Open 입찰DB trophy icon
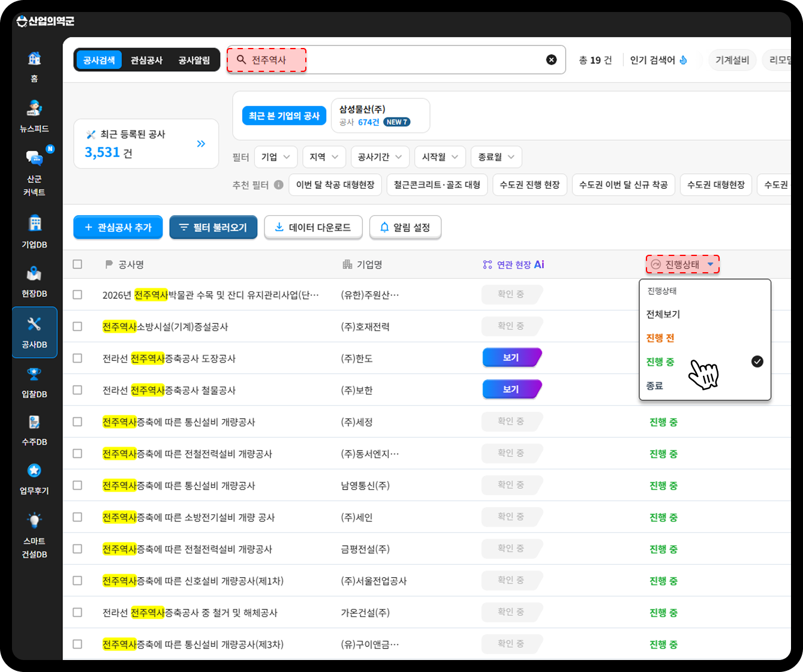The height and width of the screenshot is (672, 803). click(x=34, y=373)
